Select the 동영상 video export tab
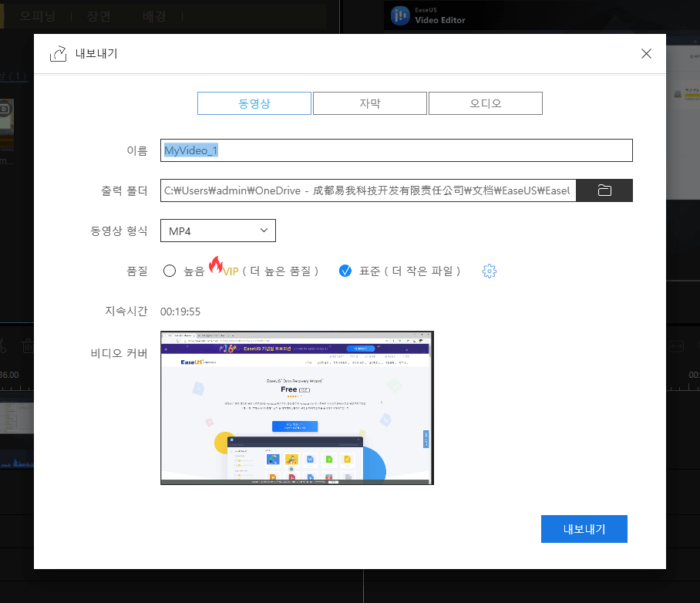700x603 pixels. (x=254, y=103)
